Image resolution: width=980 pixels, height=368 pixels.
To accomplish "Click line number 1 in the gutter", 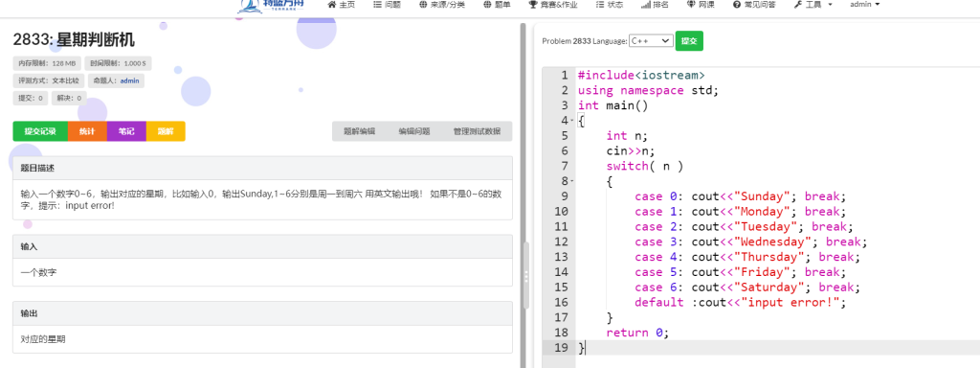I will pos(565,75).
